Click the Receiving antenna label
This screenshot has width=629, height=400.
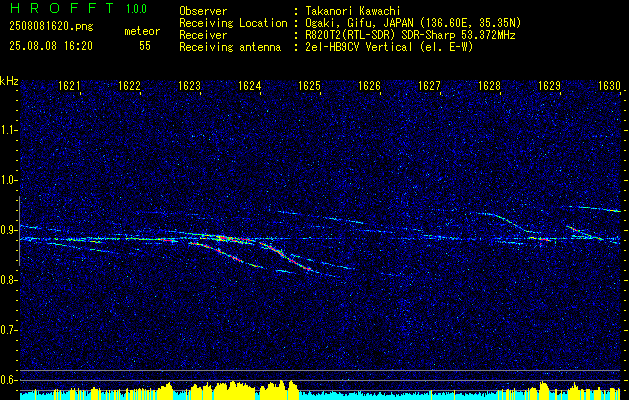point(230,47)
